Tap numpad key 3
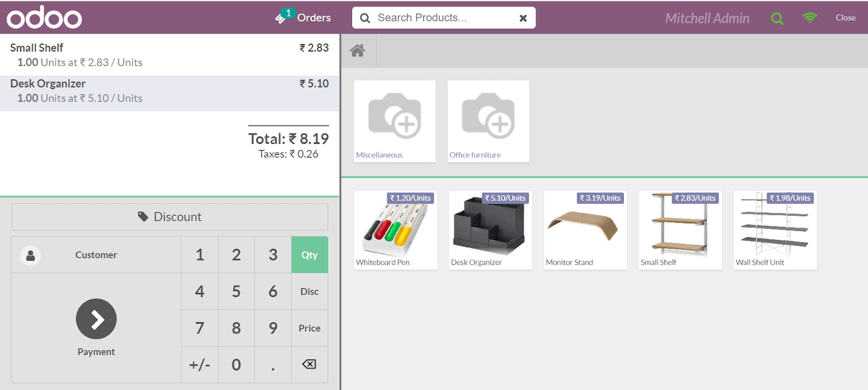Image resolution: width=868 pixels, height=390 pixels. click(273, 255)
